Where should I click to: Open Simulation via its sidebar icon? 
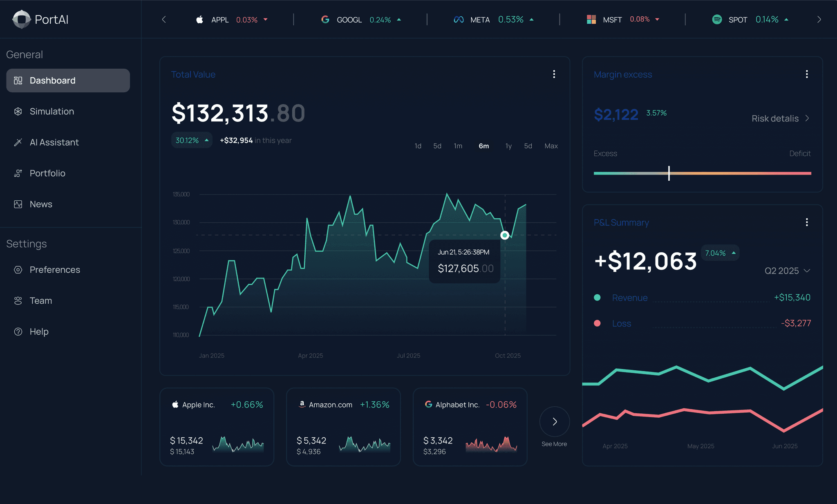click(x=18, y=112)
